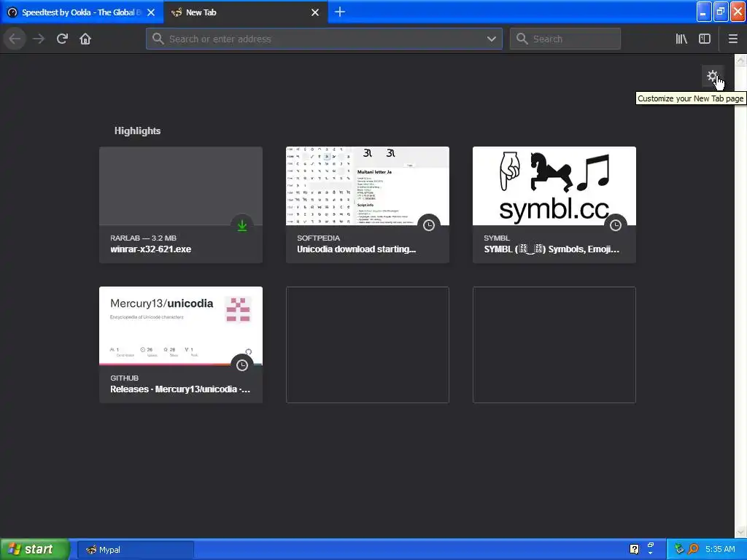Click the history clock icon on SYMBL card

pos(616,225)
